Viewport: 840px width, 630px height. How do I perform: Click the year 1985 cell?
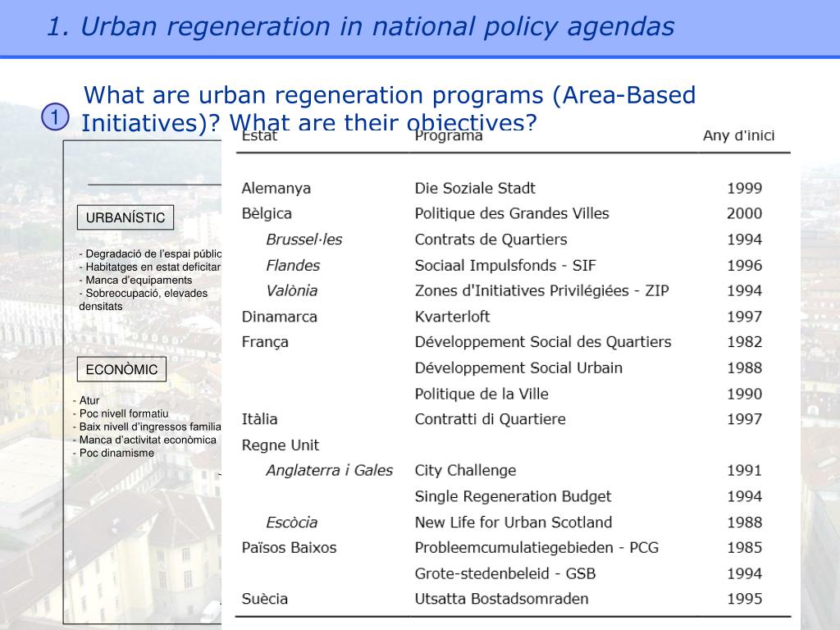[x=744, y=547]
